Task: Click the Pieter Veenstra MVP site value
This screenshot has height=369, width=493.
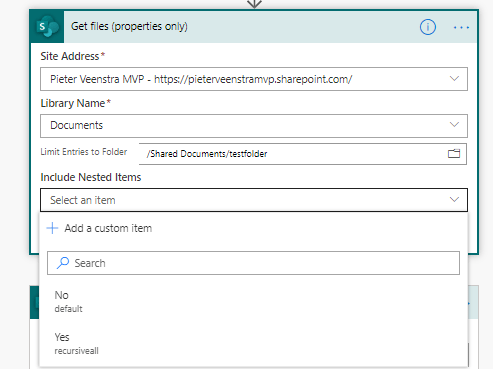Action: [x=201, y=79]
